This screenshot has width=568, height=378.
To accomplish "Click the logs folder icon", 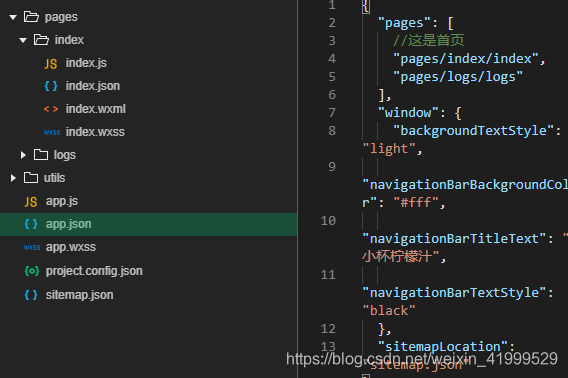I will 41,155.
